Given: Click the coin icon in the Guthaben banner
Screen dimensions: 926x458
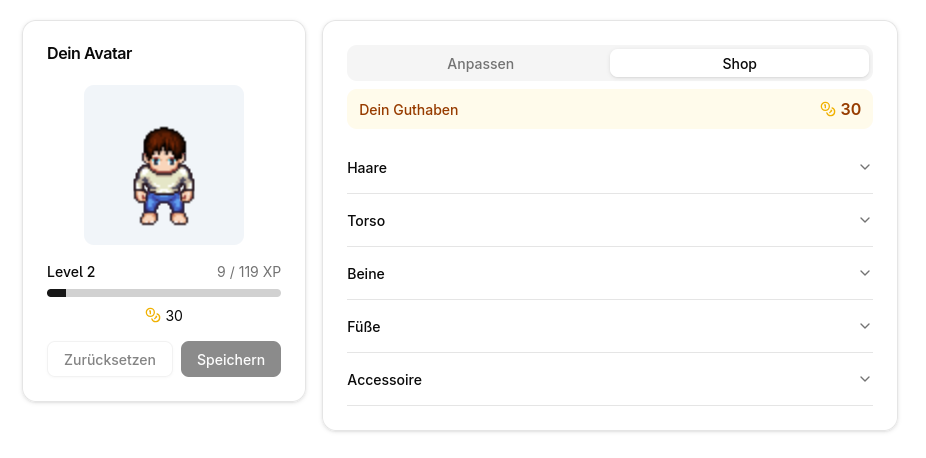Looking at the screenshot, I should pyautogui.click(x=828, y=109).
